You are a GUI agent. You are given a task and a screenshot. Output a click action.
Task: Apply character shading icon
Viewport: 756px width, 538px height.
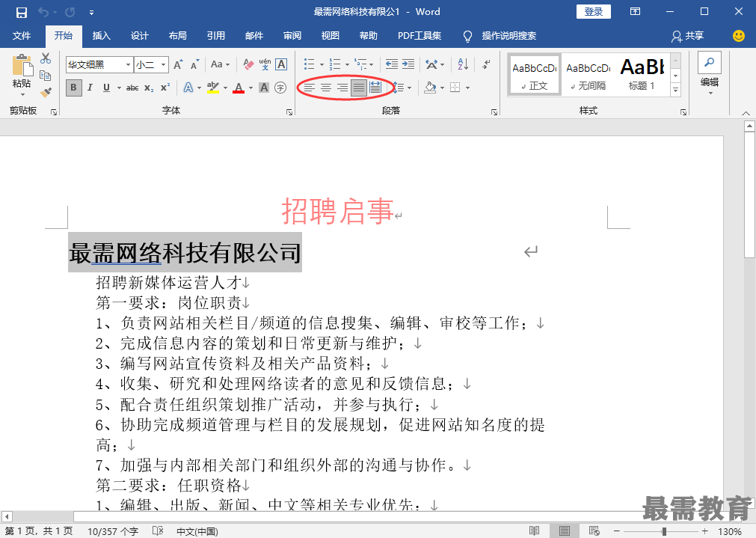point(264,88)
